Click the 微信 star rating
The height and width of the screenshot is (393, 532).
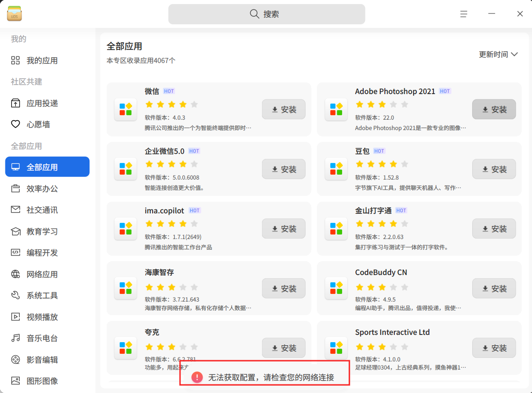point(171,104)
